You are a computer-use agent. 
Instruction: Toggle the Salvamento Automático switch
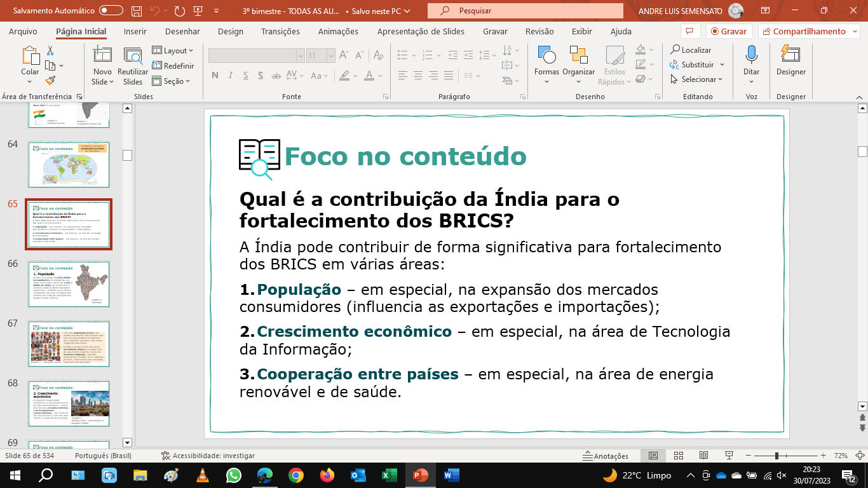tap(111, 11)
